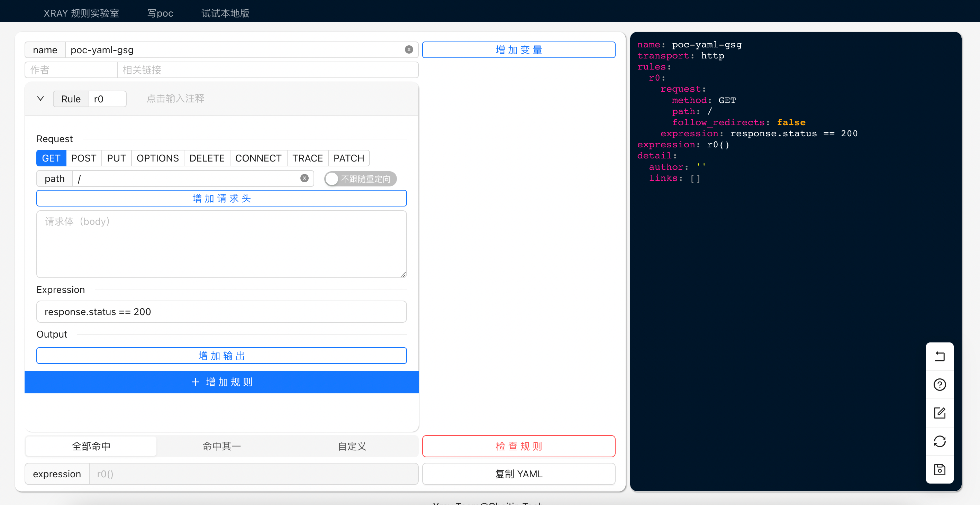Click the response.status expression input field
The image size is (980, 505).
point(221,312)
